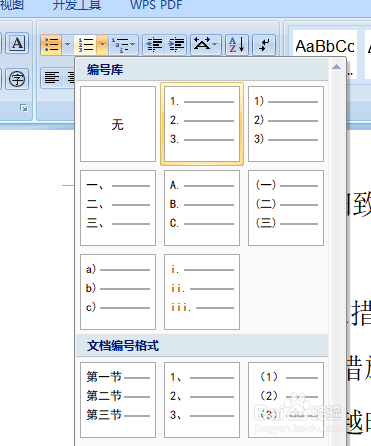Viewport: 371px width, 446px height.
Task: Select the 第一节 第二节 numbering format
Action: [118, 400]
